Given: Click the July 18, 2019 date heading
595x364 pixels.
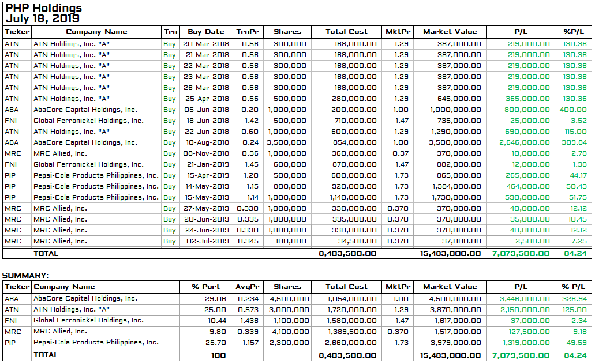Looking at the screenshot, I should [x=43, y=18].
